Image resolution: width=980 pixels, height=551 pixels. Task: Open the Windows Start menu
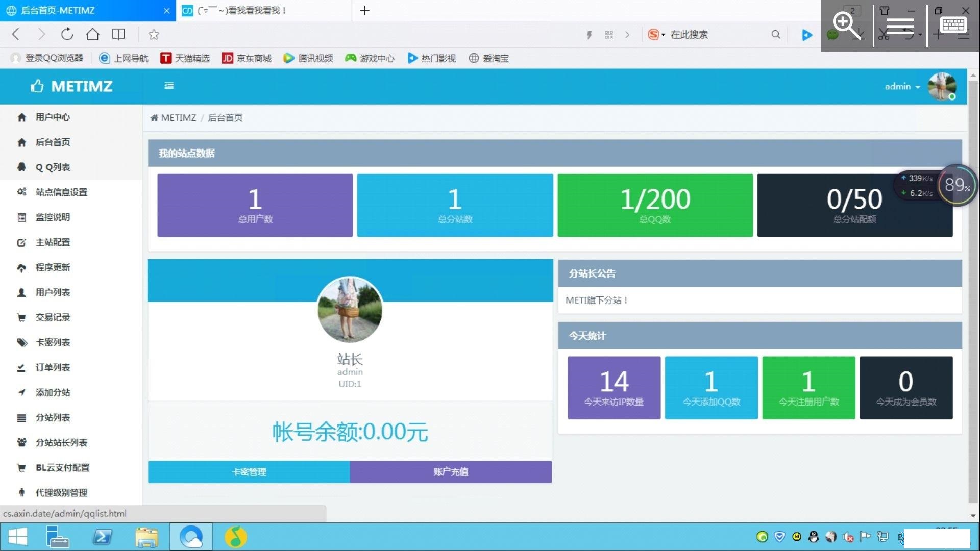[17, 537]
